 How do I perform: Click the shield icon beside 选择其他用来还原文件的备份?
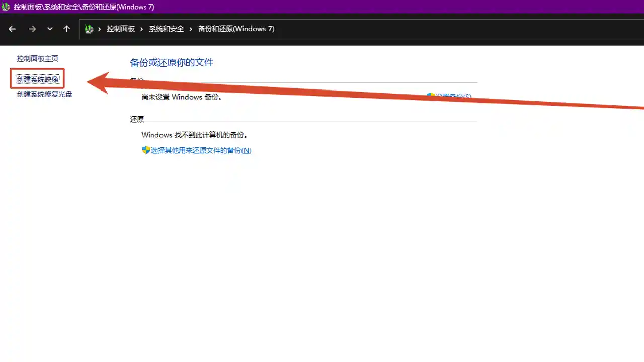[x=146, y=150]
